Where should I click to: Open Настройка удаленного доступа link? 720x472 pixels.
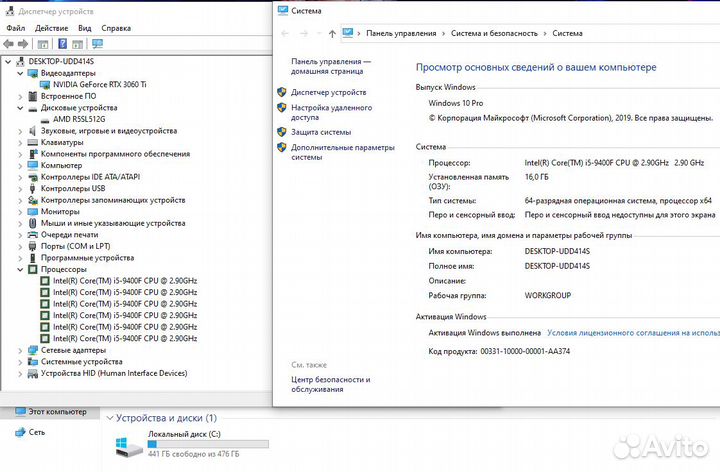pyautogui.click(x=332, y=112)
